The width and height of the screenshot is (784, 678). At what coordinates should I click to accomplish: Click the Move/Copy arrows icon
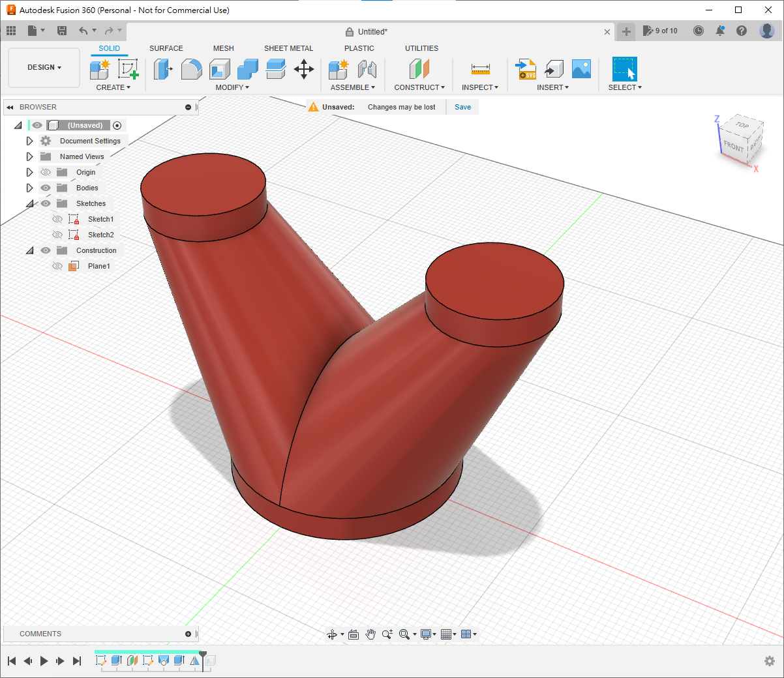pos(304,68)
